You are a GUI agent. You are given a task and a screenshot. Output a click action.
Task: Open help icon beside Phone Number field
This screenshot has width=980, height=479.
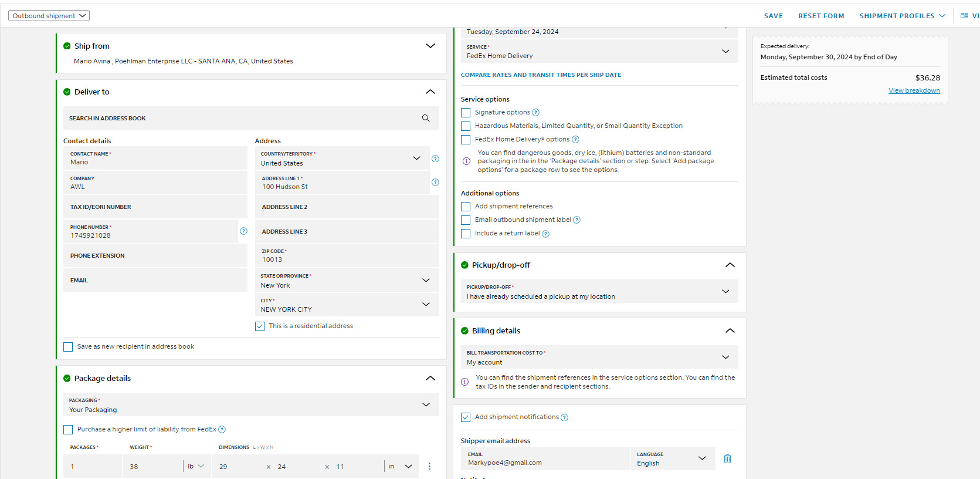tap(243, 231)
